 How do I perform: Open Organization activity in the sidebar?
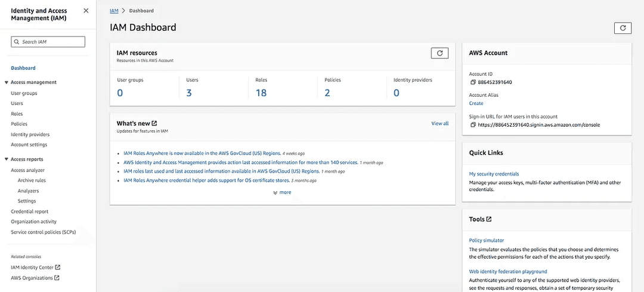[33, 222]
